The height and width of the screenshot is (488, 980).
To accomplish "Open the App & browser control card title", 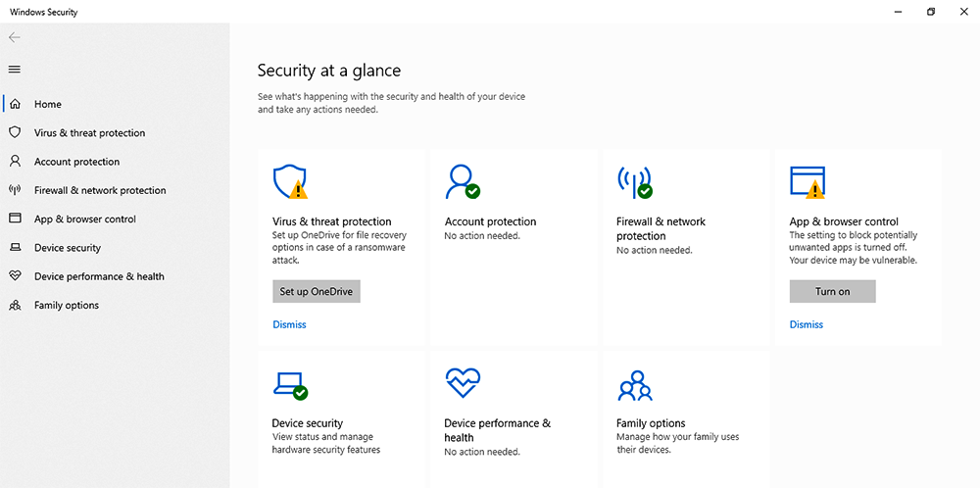I will point(844,221).
